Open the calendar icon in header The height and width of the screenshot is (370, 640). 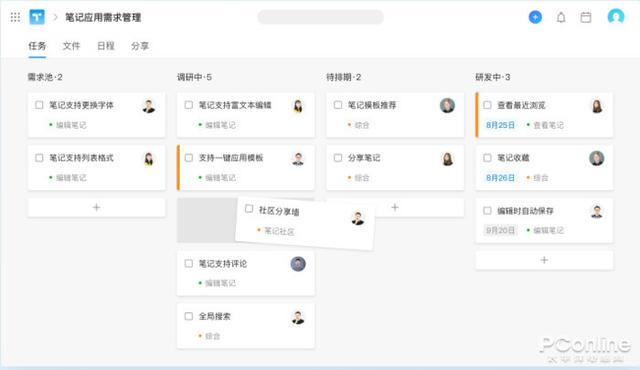click(586, 17)
